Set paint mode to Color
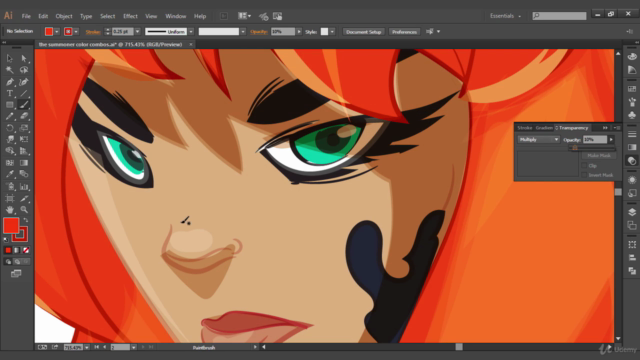Viewport: 640px width, 360px height. click(8, 250)
